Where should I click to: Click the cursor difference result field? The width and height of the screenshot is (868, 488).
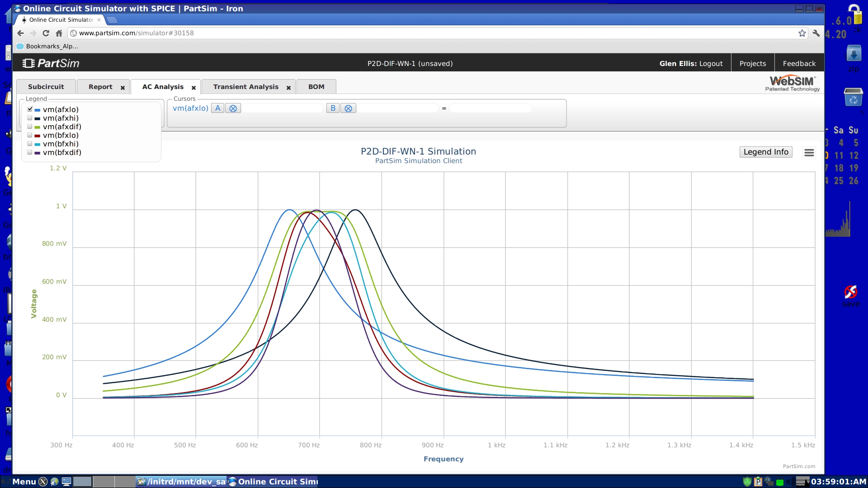click(491, 108)
